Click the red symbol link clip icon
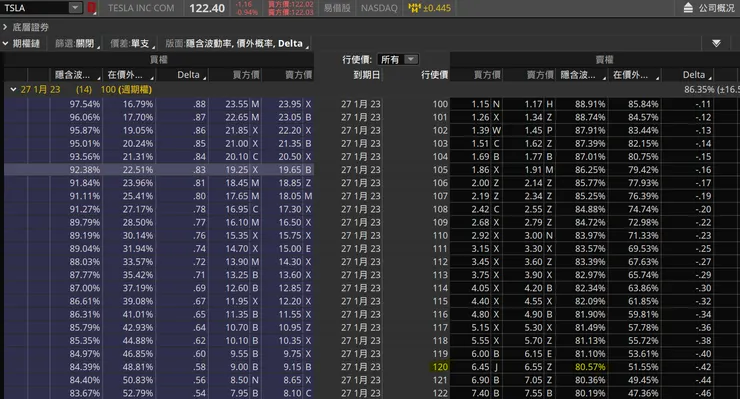740x399 pixels. click(x=92, y=8)
